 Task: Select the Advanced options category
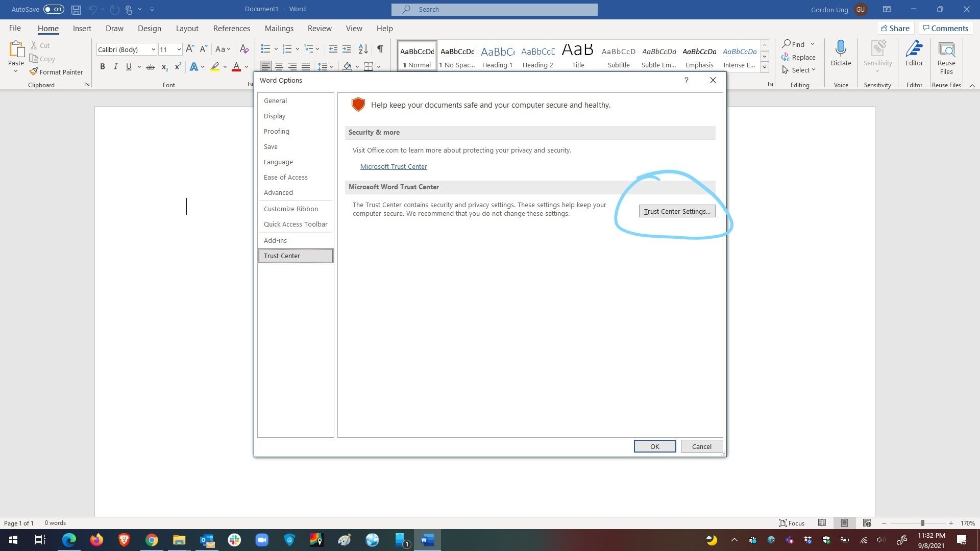tap(296, 192)
